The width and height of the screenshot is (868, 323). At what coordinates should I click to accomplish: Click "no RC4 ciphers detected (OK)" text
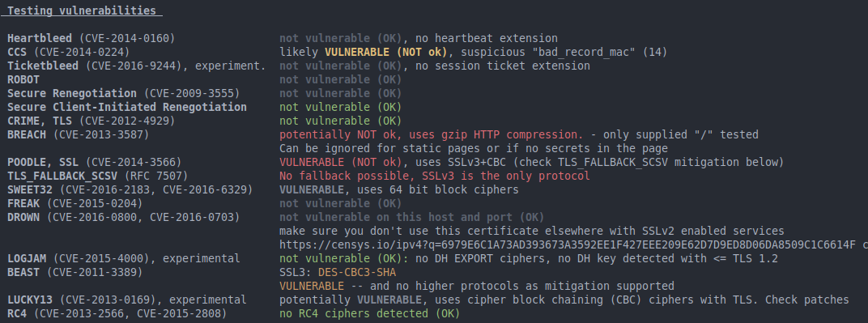coord(370,314)
